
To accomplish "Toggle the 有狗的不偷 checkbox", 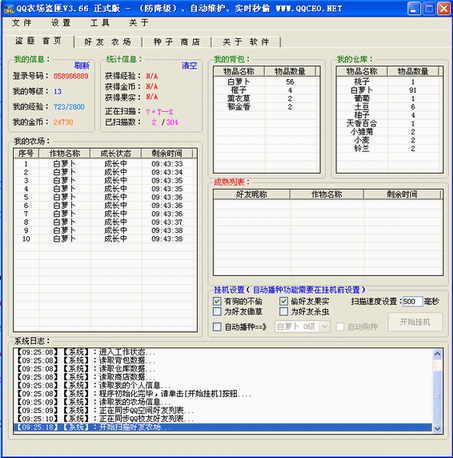I will [x=217, y=301].
